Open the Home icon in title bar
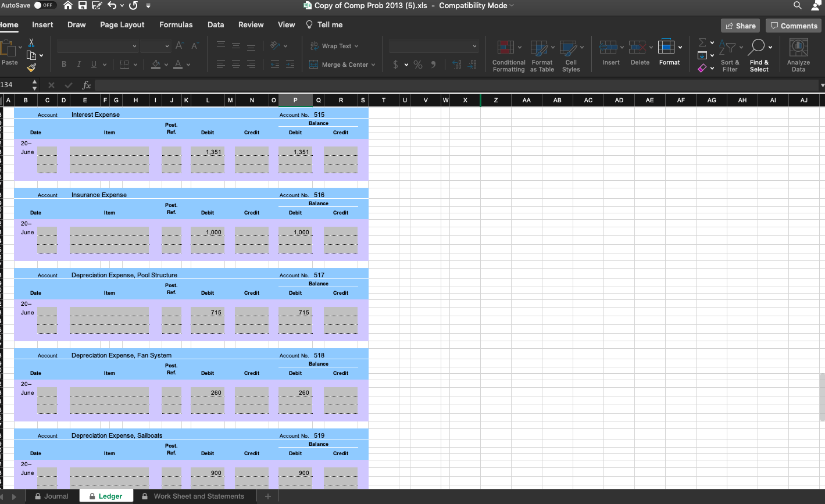825x504 pixels. tap(68, 6)
